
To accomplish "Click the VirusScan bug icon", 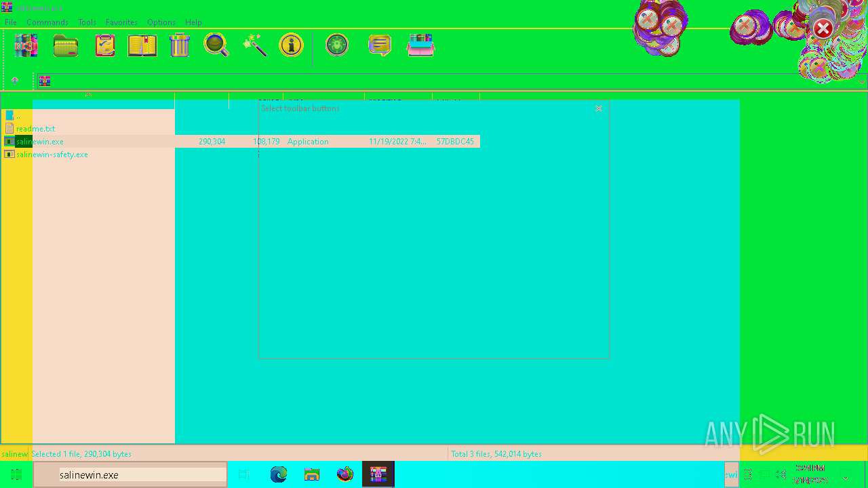I will pyautogui.click(x=337, y=45).
